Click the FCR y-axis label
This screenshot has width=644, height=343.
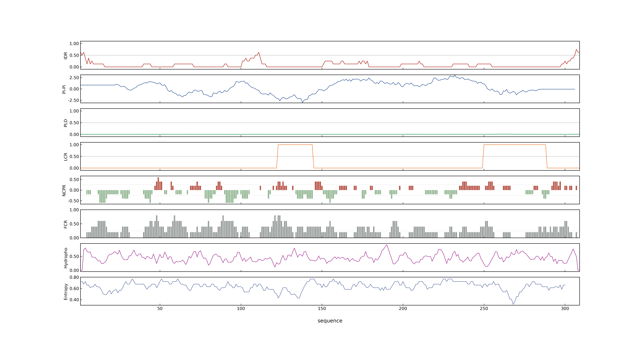click(x=66, y=224)
